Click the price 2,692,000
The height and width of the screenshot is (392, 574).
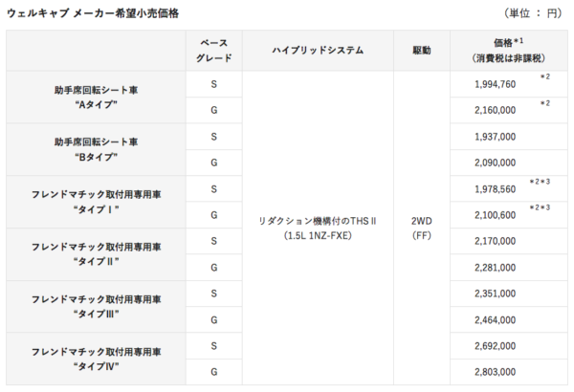click(495, 346)
